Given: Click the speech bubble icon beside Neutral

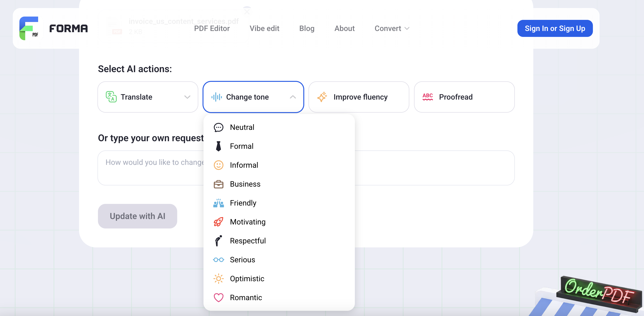Looking at the screenshot, I should [218, 127].
